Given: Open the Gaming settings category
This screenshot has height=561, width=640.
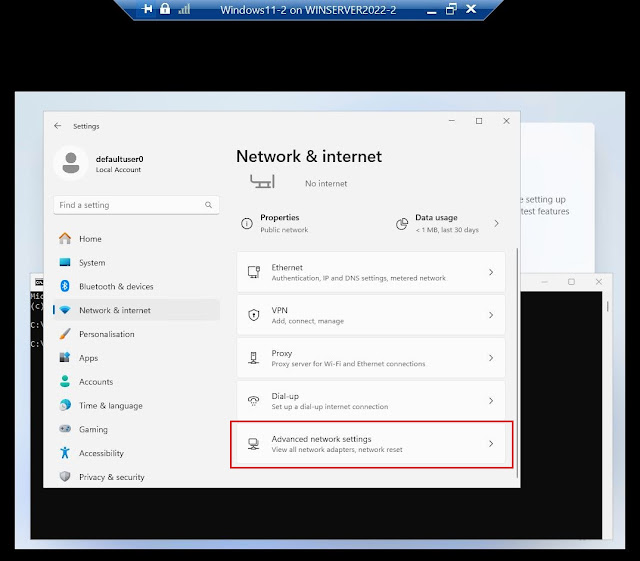Looking at the screenshot, I should pos(136,429).
